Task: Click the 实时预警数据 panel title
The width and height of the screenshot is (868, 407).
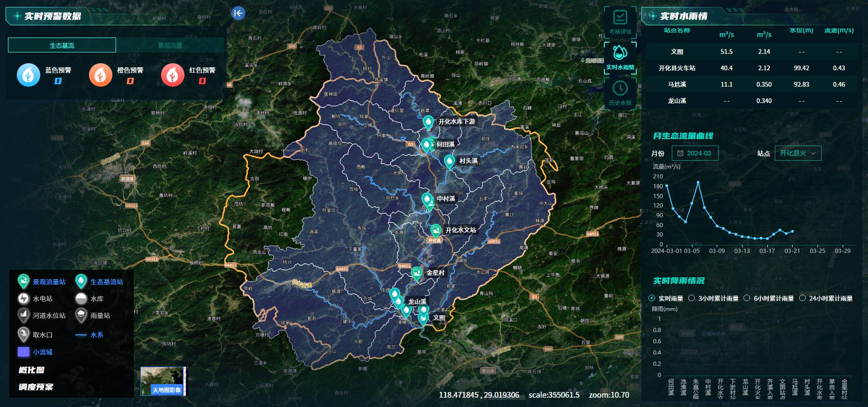Action: pos(53,16)
